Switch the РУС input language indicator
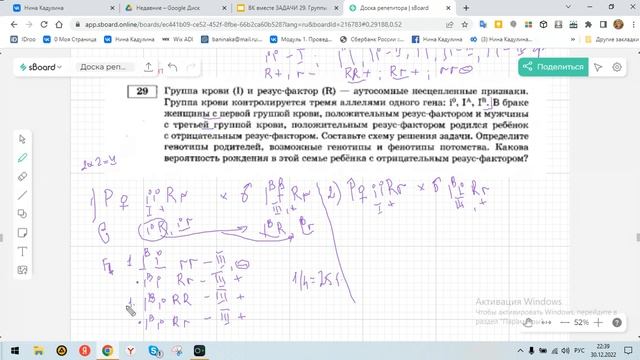Viewport: 640px width, 360px height. pos(579,351)
